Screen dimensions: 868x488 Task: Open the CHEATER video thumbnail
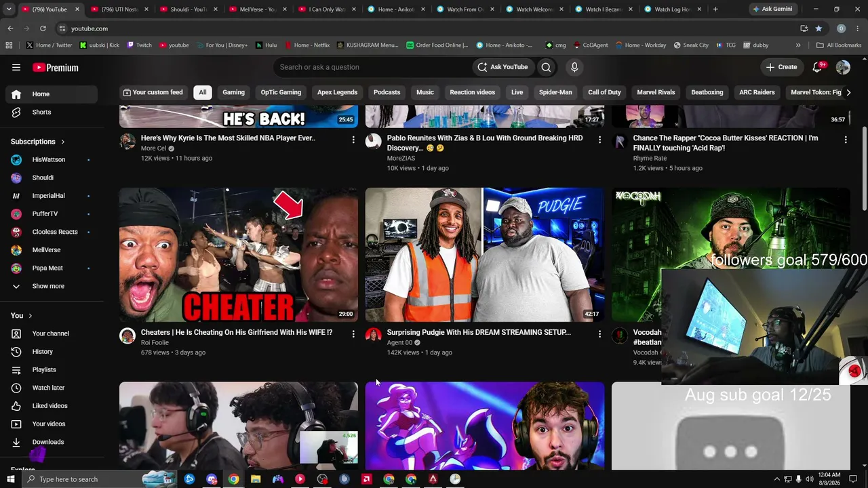pos(239,254)
